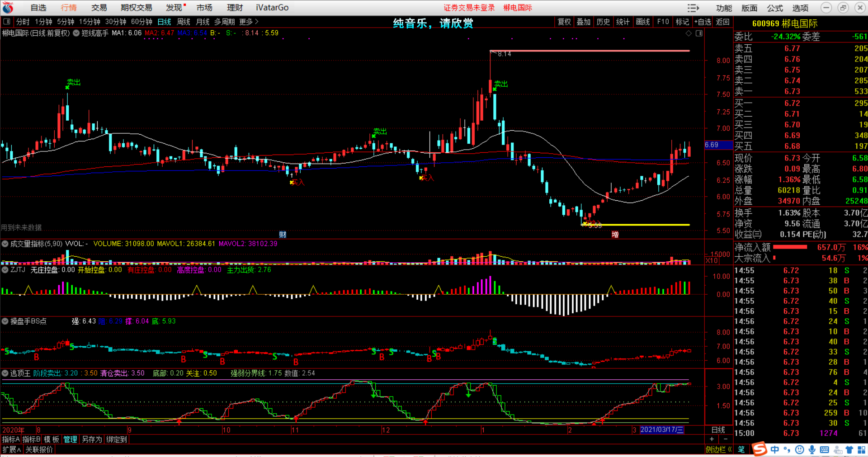Click 证券交易未登录 login link
Screen dimensions: 868x457
click(x=469, y=8)
